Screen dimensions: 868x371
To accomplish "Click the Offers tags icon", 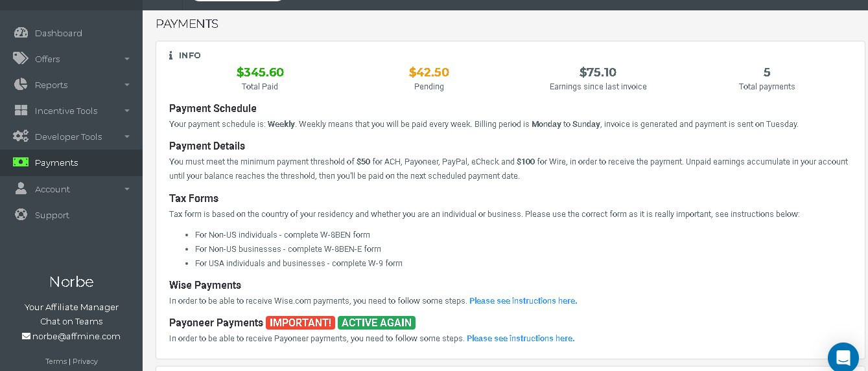I will pyautogui.click(x=21, y=59).
